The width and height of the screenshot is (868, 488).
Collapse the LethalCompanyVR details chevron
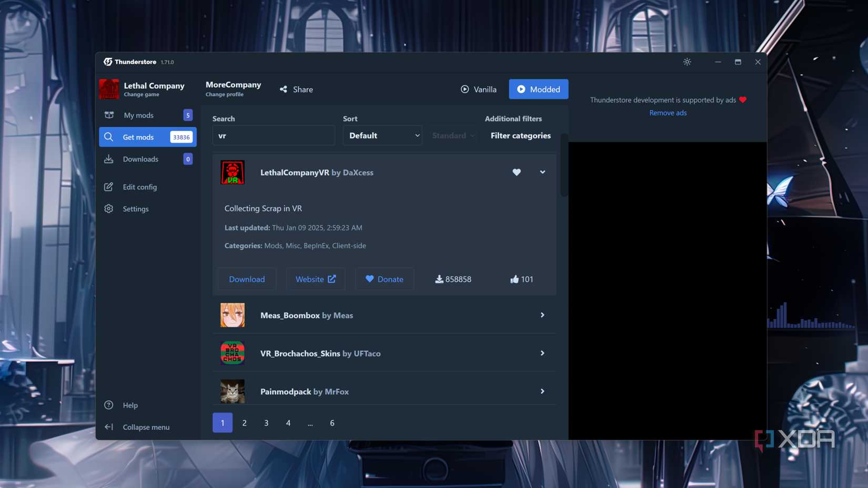pos(542,172)
